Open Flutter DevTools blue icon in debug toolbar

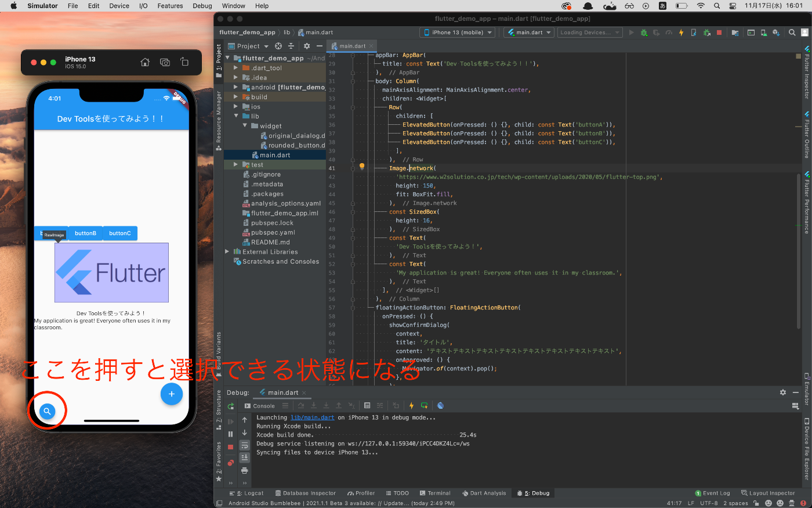(440, 406)
